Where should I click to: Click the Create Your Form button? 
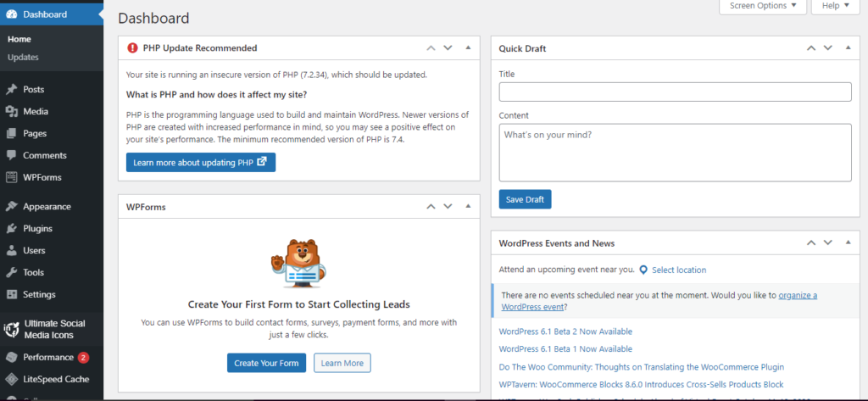coord(266,364)
